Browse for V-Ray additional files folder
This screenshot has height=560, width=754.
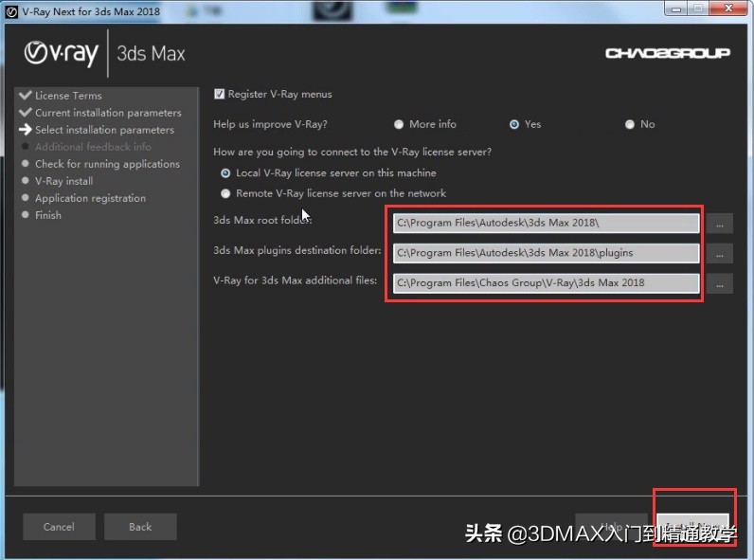click(x=719, y=283)
